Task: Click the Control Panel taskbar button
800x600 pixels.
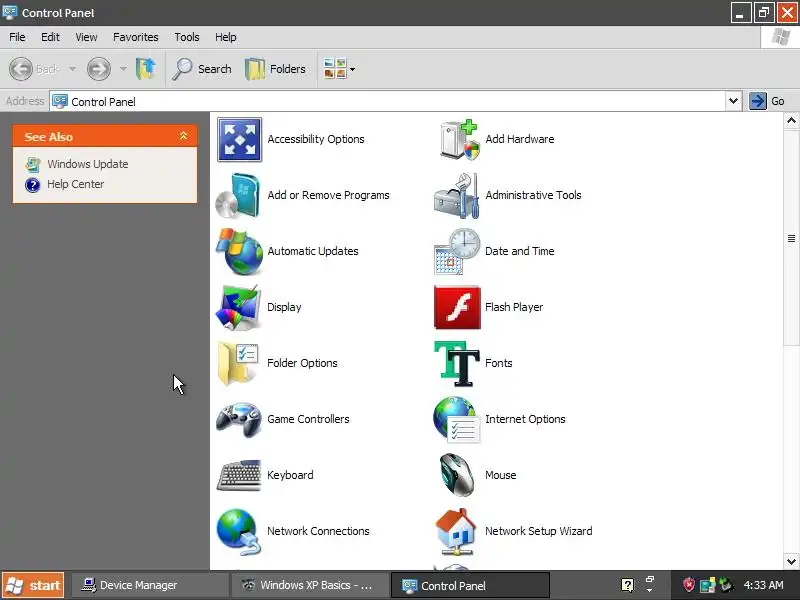Action: pos(470,585)
